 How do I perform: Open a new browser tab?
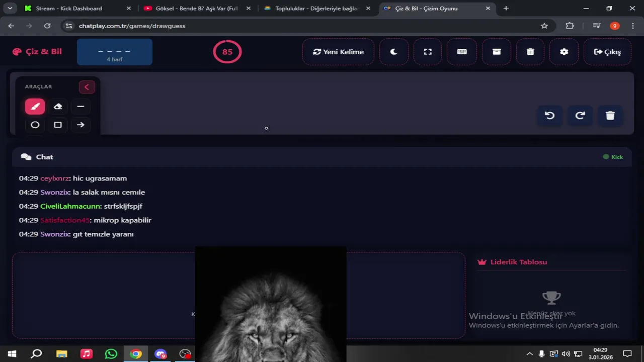coord(506,9)
